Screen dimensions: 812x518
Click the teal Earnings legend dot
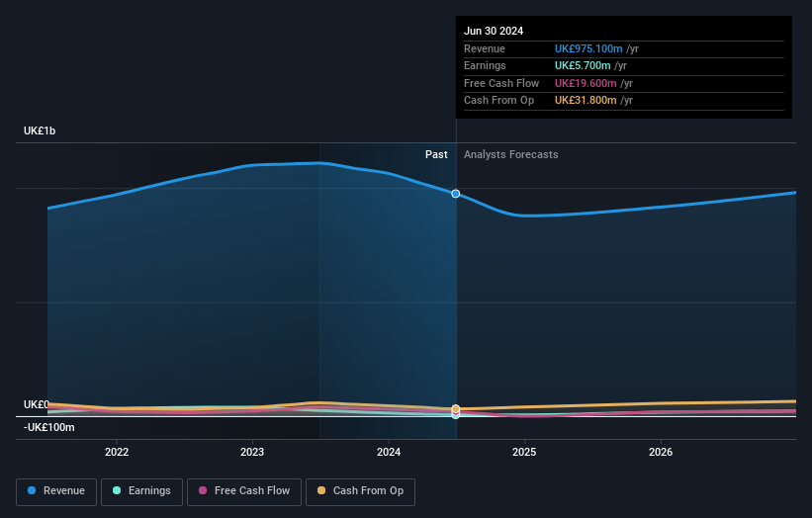[x=117, y=490]
